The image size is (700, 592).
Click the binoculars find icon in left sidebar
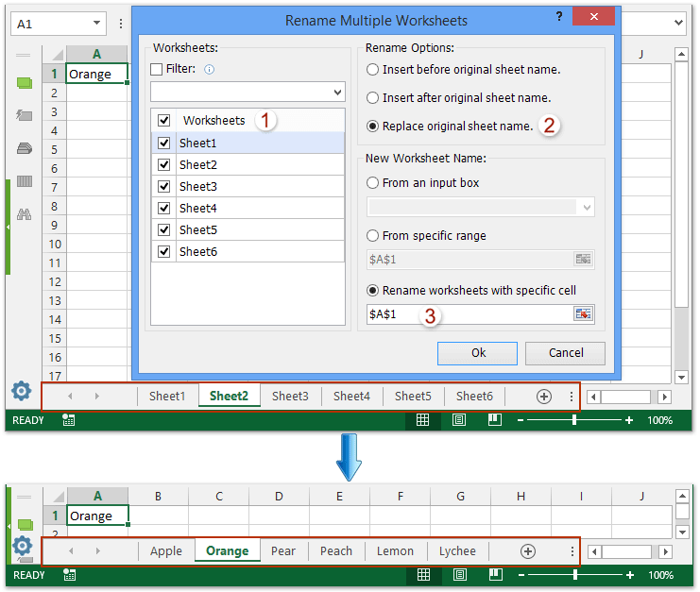tap(25, 214)
